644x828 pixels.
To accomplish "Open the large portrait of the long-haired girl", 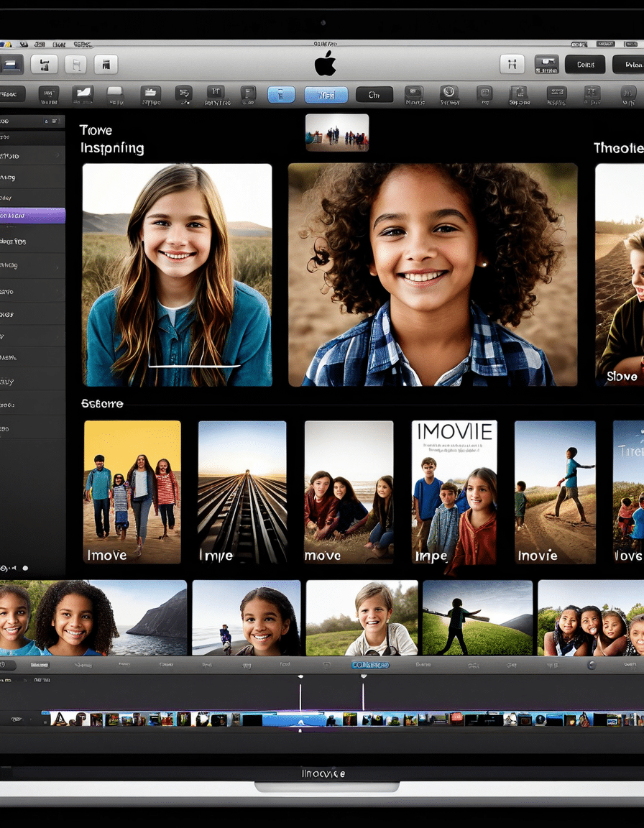I will (178, 275).
